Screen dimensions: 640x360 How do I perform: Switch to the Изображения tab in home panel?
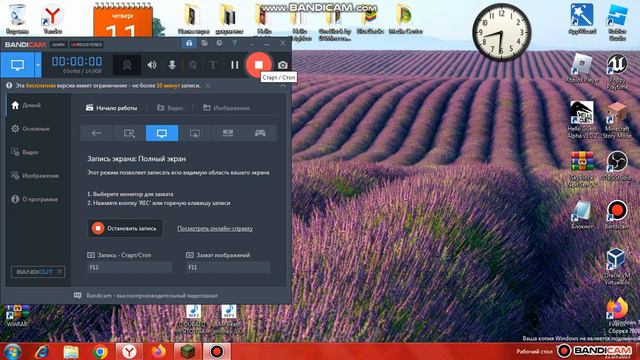tap(227, 108)
